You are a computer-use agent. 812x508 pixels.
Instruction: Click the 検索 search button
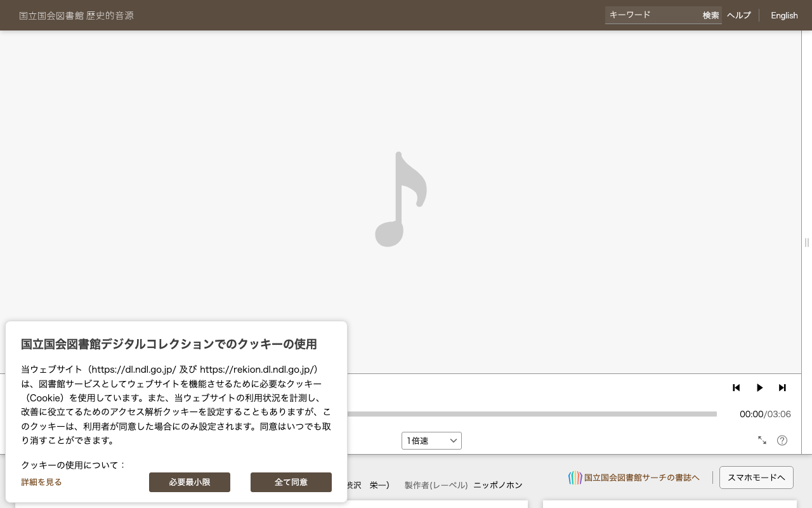tap(710, 15)
